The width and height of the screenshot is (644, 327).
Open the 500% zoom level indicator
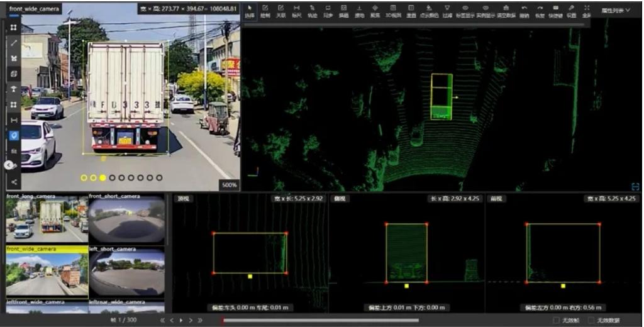click(230, 185)
